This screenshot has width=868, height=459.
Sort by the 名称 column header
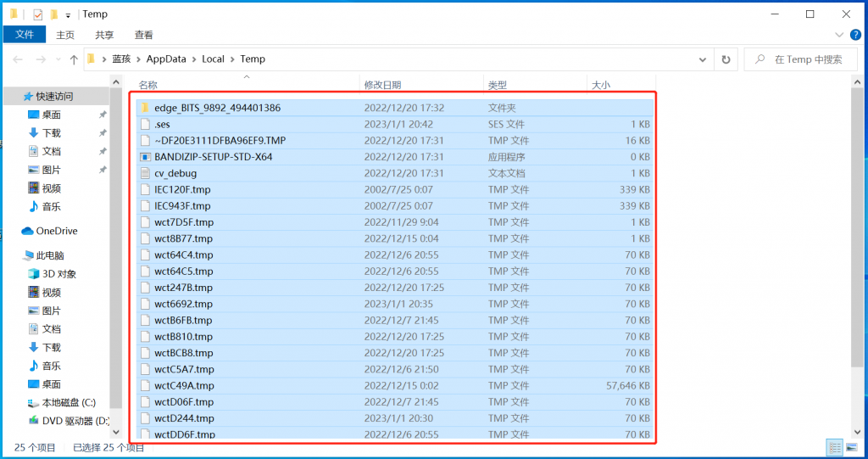147,85
